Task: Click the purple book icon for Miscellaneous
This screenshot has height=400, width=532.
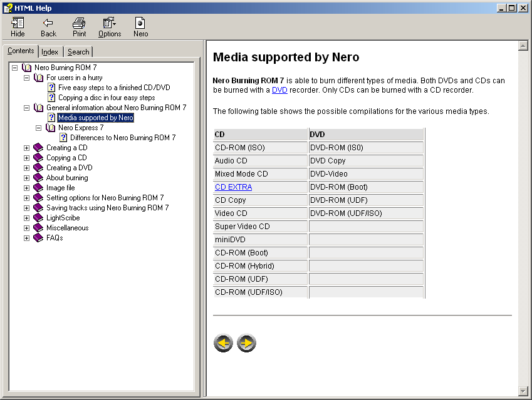Action: pos(38,228)
